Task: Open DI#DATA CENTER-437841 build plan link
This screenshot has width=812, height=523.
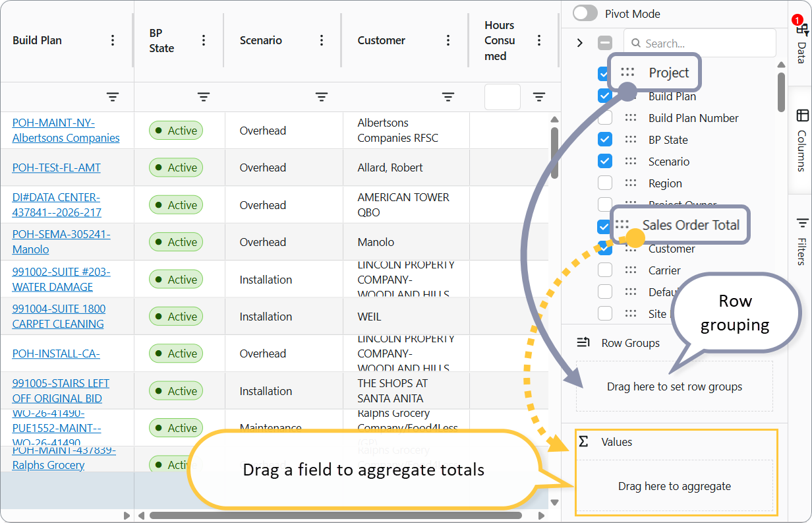Action: coord(57,205)
